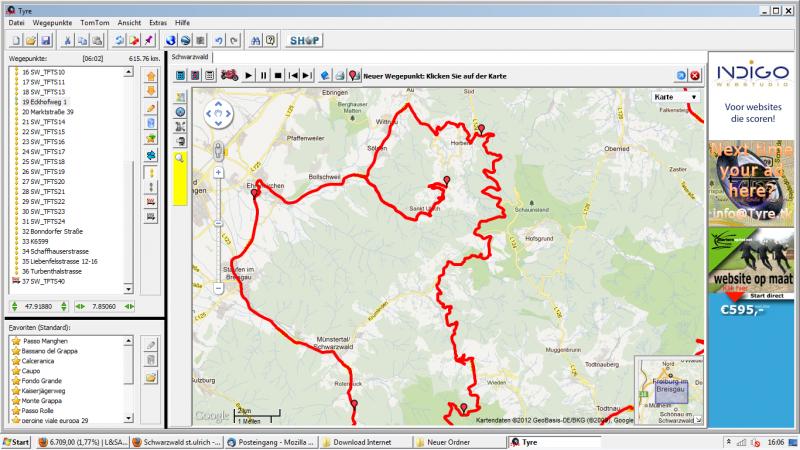The height and width of the screenshot is (450, 800).
Task: Pause the route simulation
Action: pos(263,76)
